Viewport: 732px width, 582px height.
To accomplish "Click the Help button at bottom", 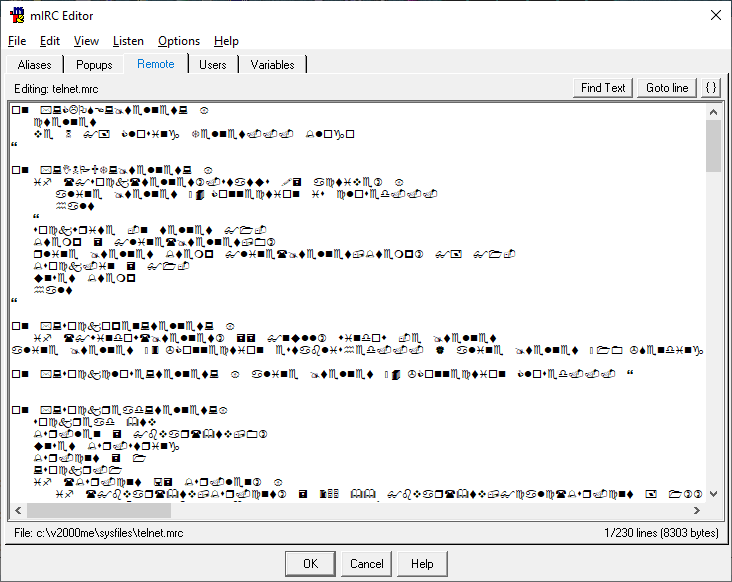I will (422, 564).
